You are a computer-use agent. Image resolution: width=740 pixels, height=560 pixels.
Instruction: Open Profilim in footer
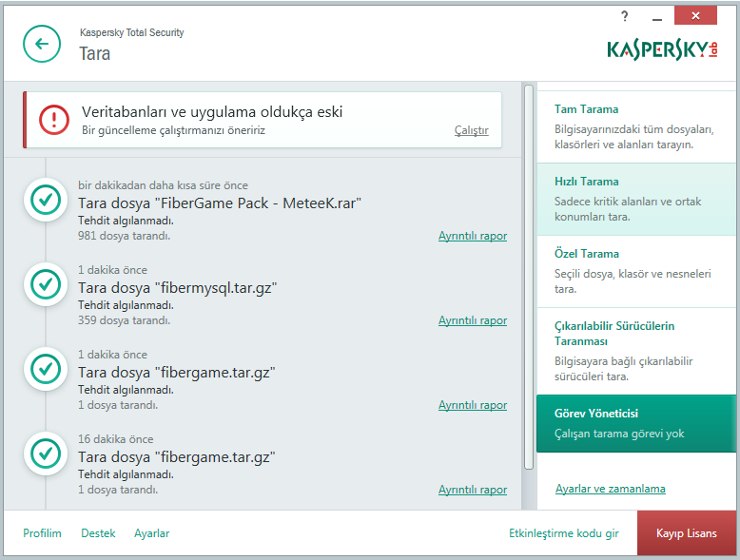point(42,533)
